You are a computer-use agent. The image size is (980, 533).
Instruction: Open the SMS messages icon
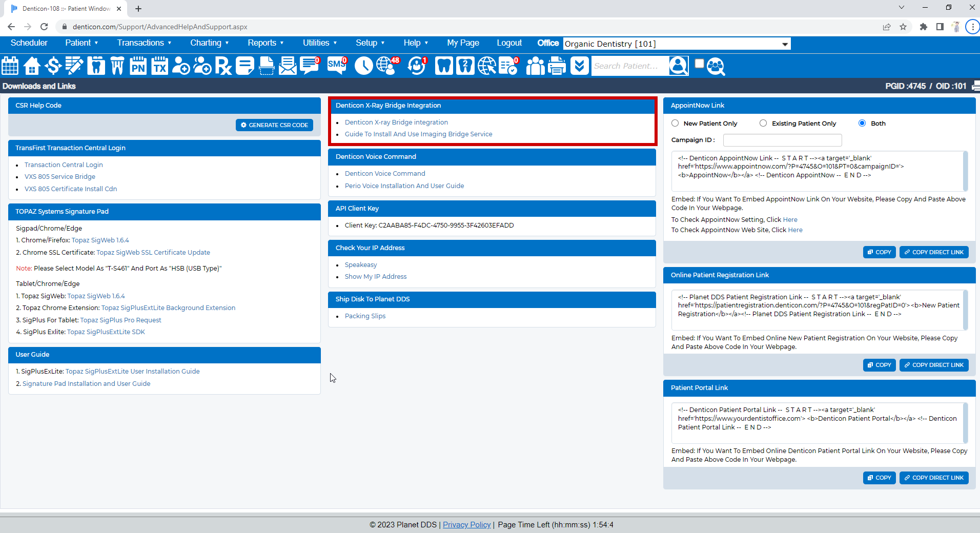tap(337, 66)
